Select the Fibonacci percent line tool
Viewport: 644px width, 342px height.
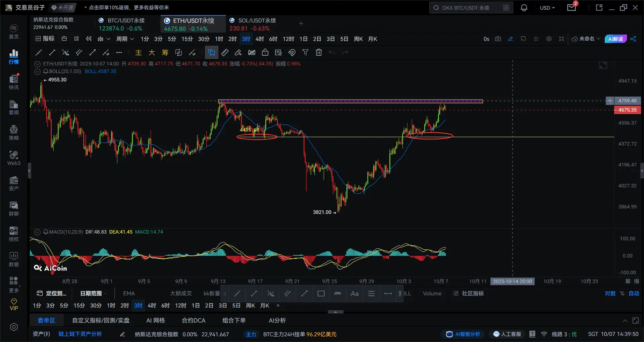(x=65, y=52)
